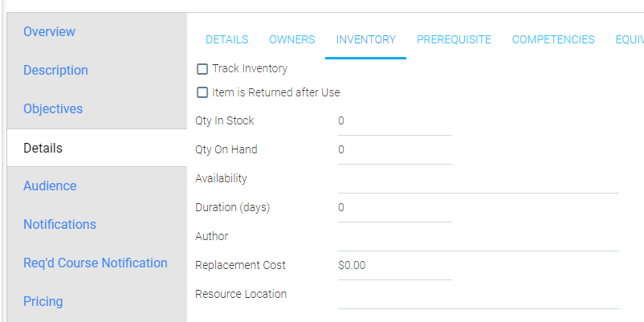The image size is (644, 322).
Task: Select Req'd Course Notification sidebar item
Action: 95,263
